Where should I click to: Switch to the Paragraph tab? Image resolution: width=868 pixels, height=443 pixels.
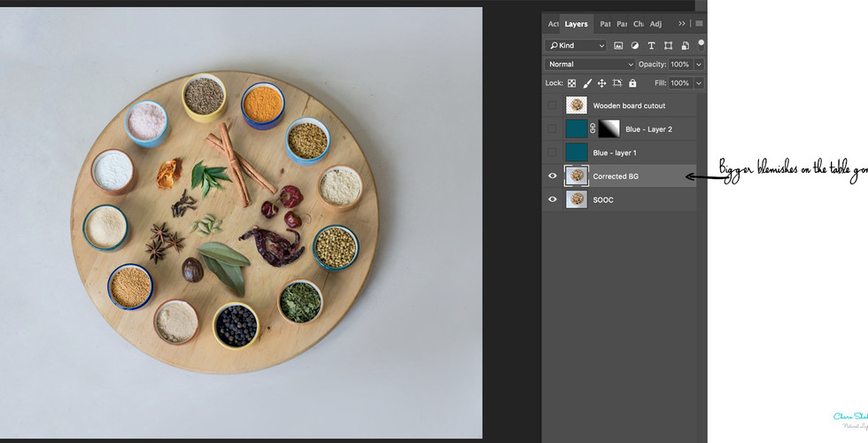(622, 24)
